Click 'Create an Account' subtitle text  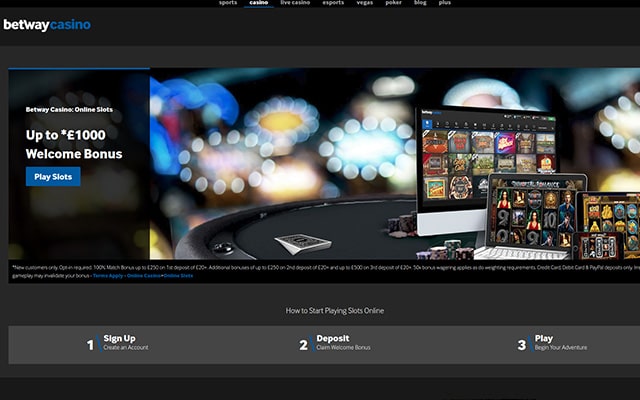point(126,347)
